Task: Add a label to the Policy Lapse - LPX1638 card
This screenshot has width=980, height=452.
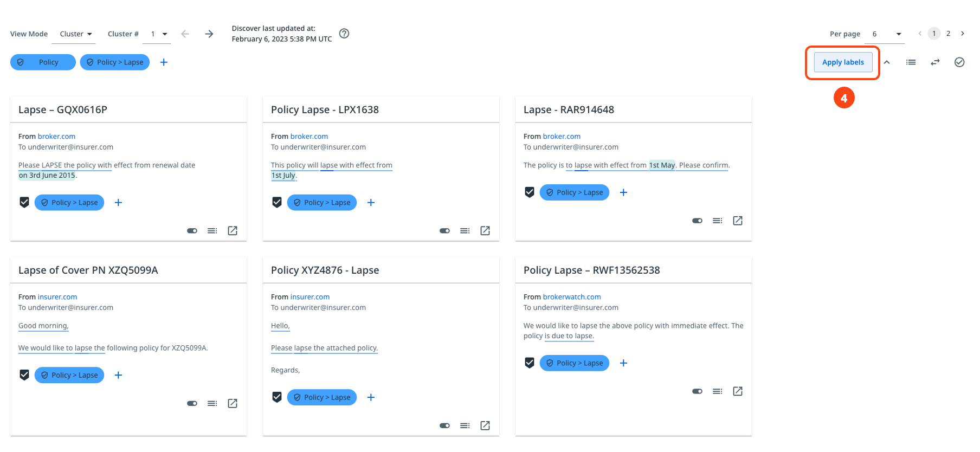Action: (x=371, y=203)
